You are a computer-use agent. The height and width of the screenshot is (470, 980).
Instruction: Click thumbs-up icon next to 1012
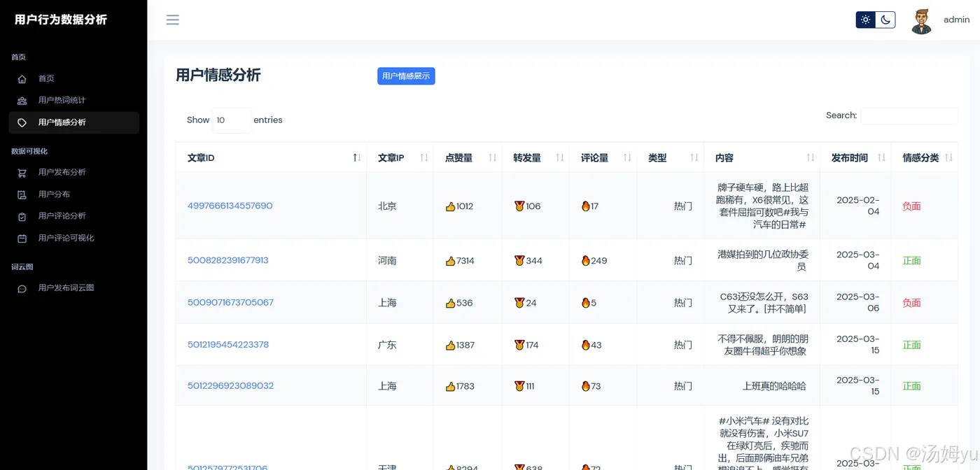pyautogui.click(x=450, y=206)
